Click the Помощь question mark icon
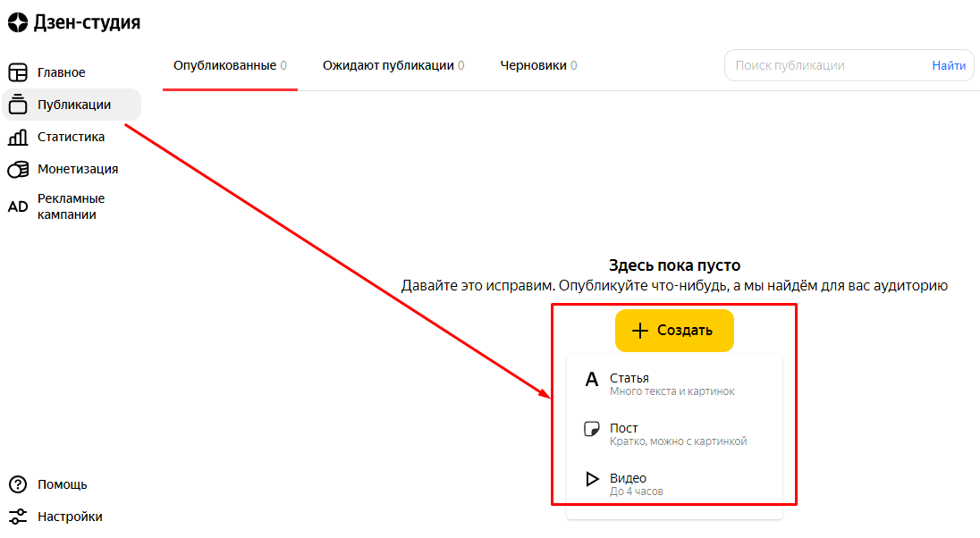Viewport: 980px width, 538px height. click(18, 484)
